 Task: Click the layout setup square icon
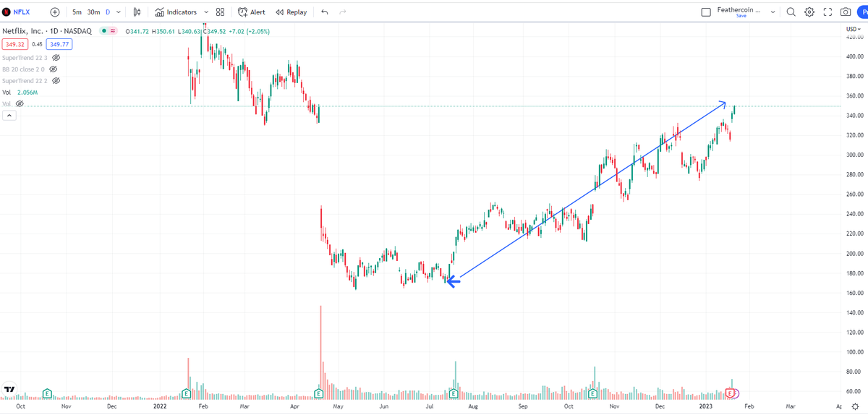coord(707,12)
